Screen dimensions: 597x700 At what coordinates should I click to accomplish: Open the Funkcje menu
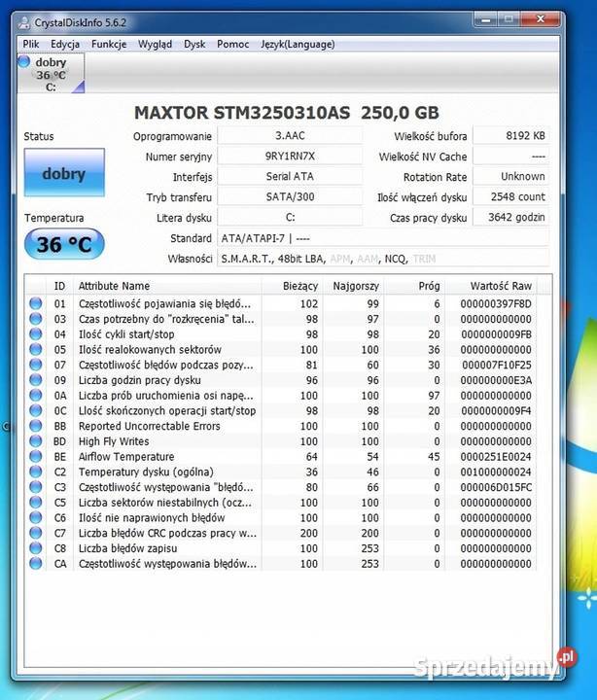tap(109, 44)
